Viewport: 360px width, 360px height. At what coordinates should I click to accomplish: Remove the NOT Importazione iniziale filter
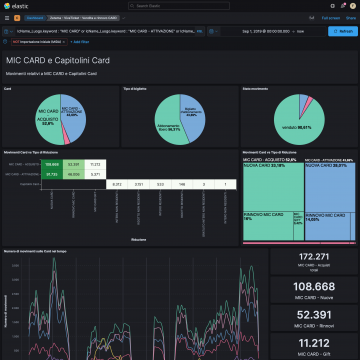pos(64,42)
